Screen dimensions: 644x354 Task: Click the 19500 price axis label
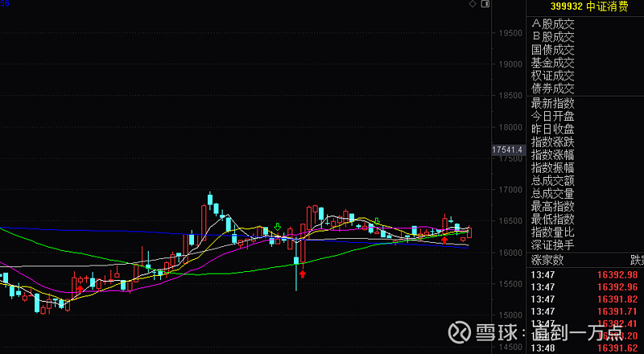click(x=510, y=33)
